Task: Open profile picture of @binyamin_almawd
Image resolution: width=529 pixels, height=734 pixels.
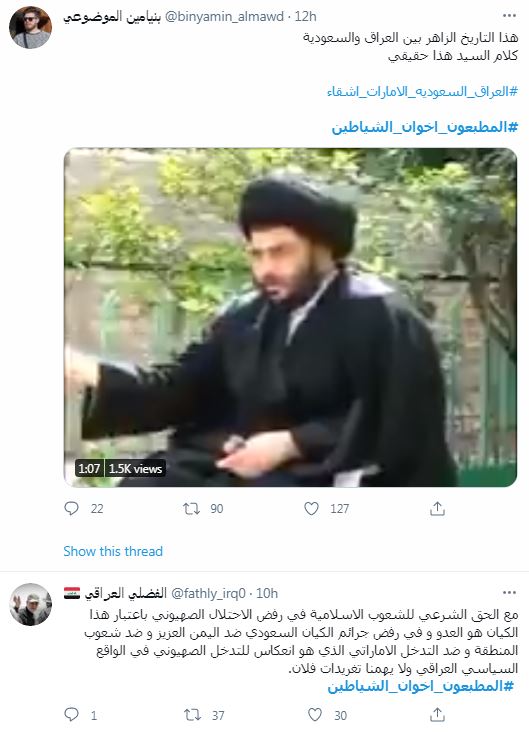Action: pos(30,27)
